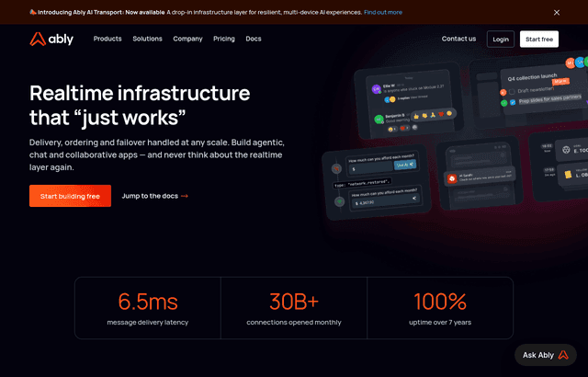Click the Ably icon in Ask Ably widget

563,355
